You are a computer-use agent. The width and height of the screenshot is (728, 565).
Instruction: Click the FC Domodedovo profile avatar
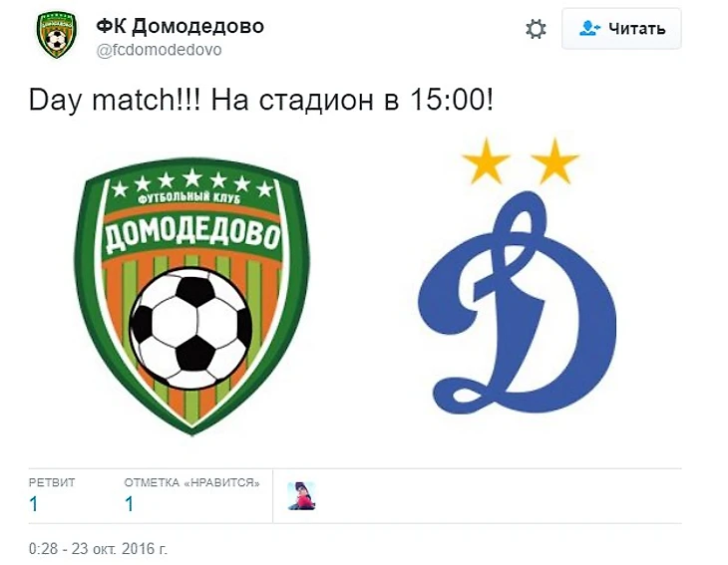click(x=56, y=36)
